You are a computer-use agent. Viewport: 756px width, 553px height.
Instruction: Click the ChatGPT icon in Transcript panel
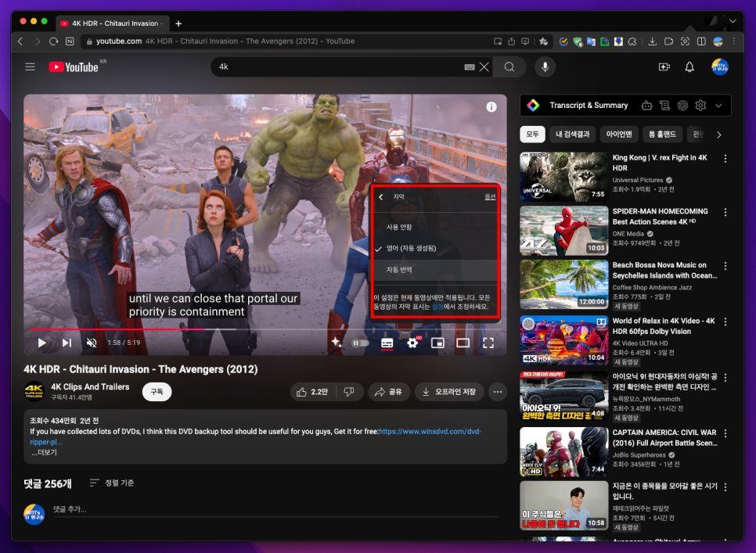tap(682, 106)
